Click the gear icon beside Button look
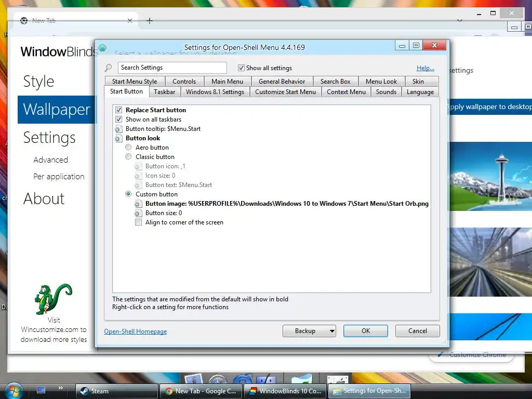Image resolution: width=532 pixels, height=399 pixels. 118,138
